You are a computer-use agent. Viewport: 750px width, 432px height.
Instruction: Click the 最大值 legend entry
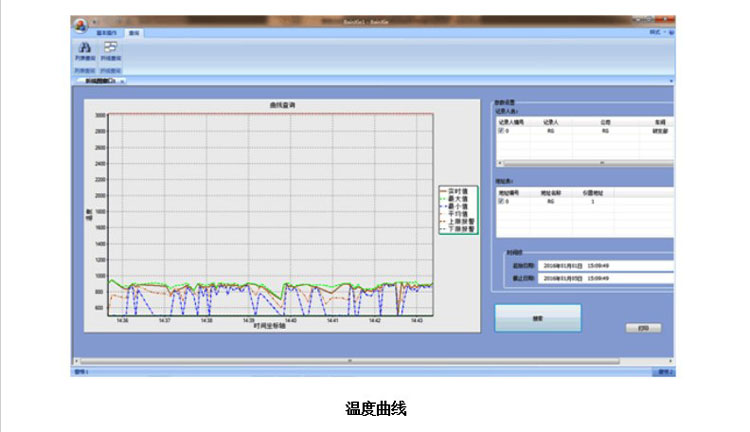459,199
